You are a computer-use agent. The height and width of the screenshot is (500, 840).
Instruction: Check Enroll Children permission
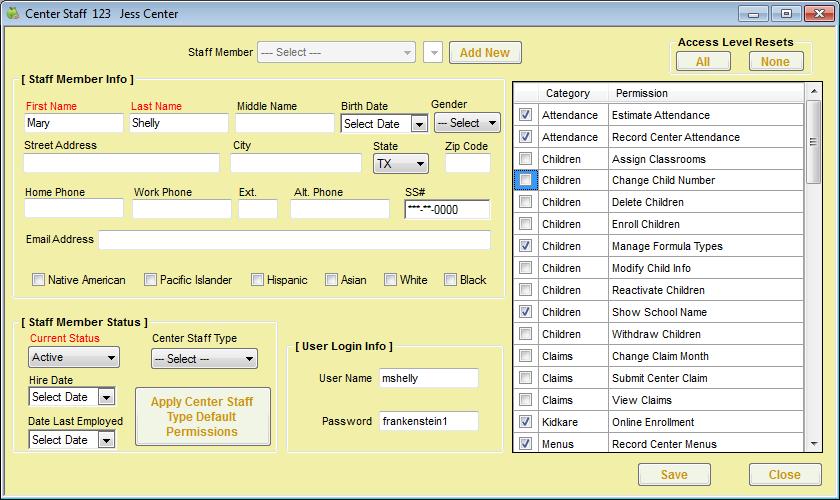click(x=526, y=223)
